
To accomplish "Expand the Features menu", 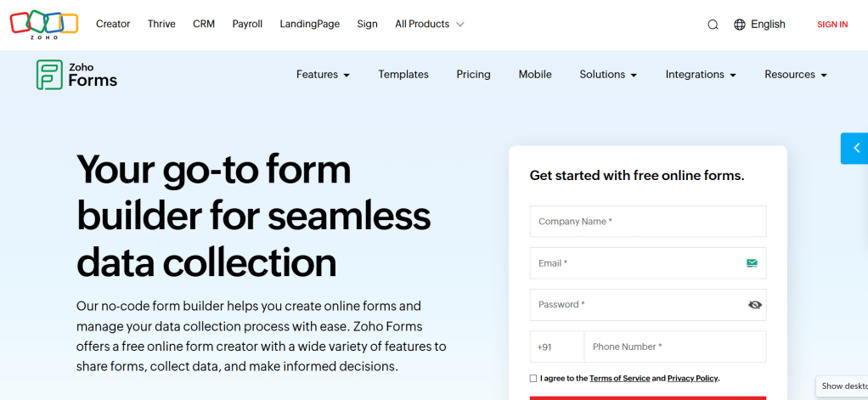I will pos(323,75).
